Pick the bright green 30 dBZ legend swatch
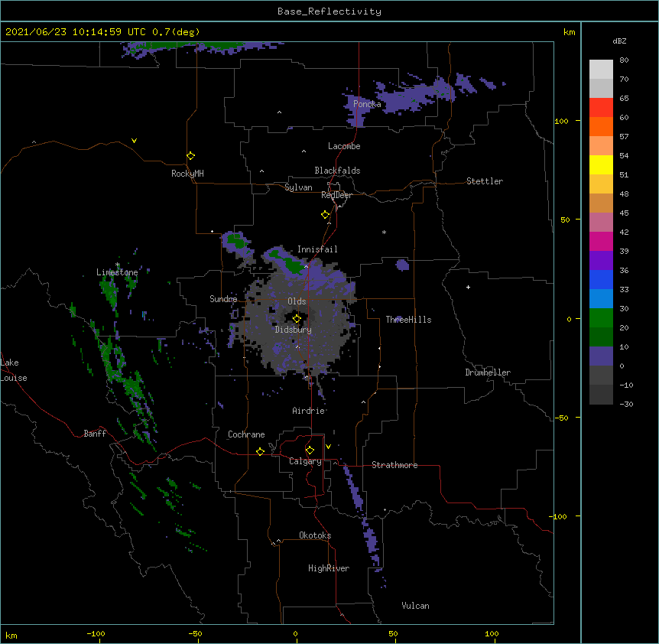 pos(601,318)
